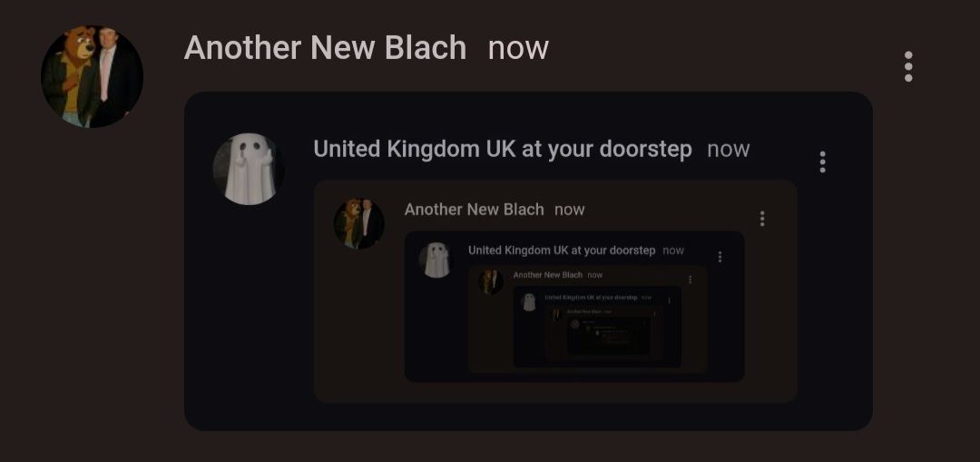Open the top Another New Blach username
Image resolution: width=980 pixels, height=462 pixels.
click(x=325, y=47)
